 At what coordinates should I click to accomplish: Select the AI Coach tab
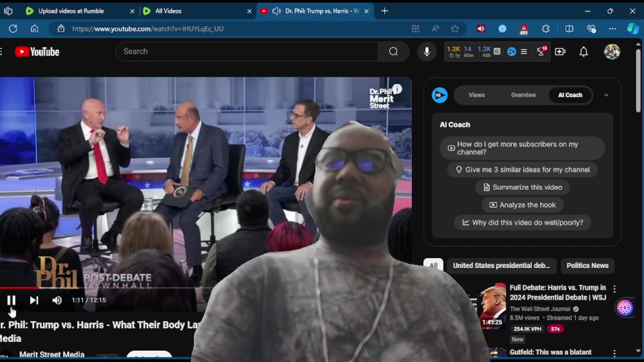pos(570,95)
